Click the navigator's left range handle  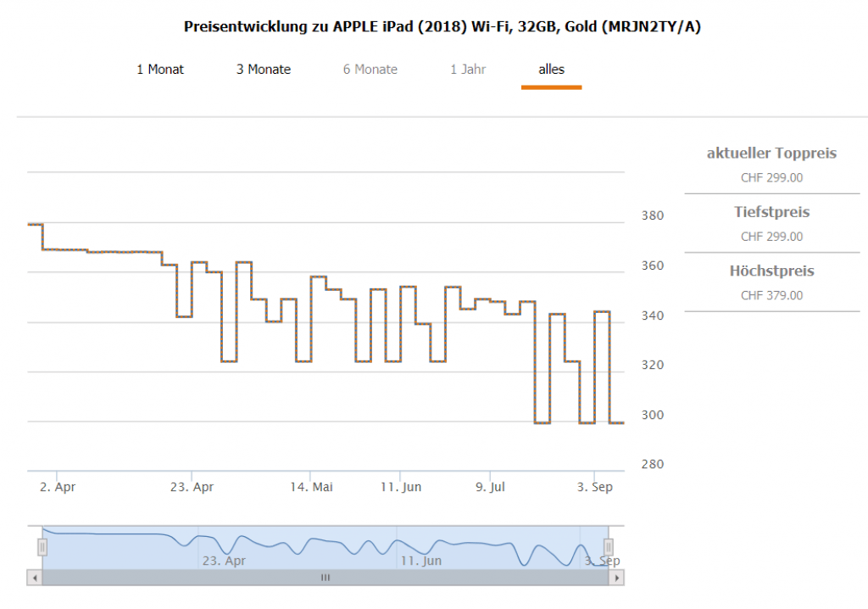pyautogui.click(x=42, y=547)
